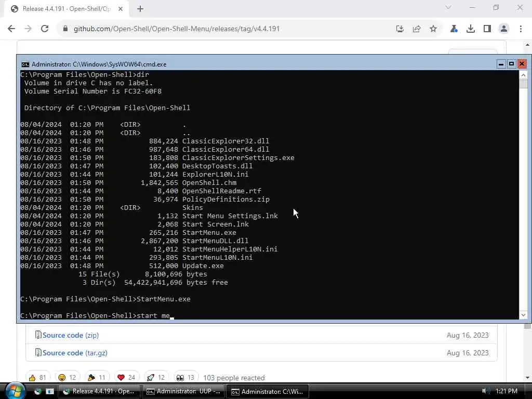Screen dimensions: 532x399
Task: Switch to Administrator: C:\Wi... taskbar button
Action: [268, 392]
